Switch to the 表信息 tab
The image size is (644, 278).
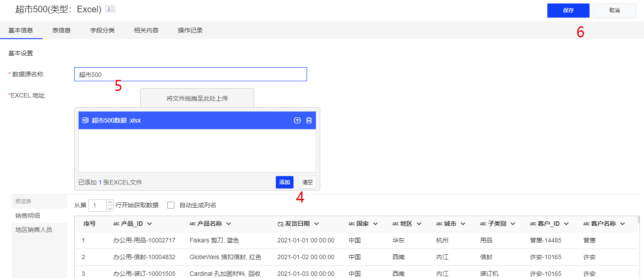[x=62, y=30]
